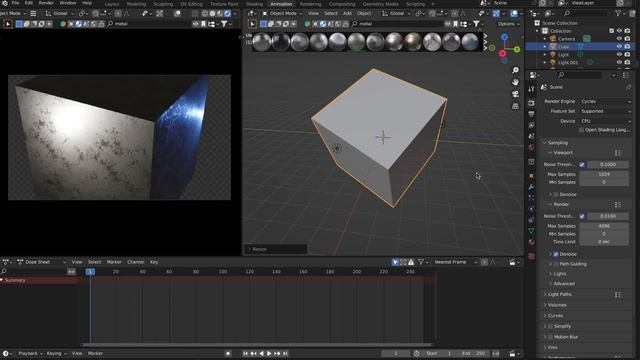Image resolution: width=640 pixels, height=360 pixels.
Task: Open the Compositing workspace tab
Action: (x=342, y=4)
